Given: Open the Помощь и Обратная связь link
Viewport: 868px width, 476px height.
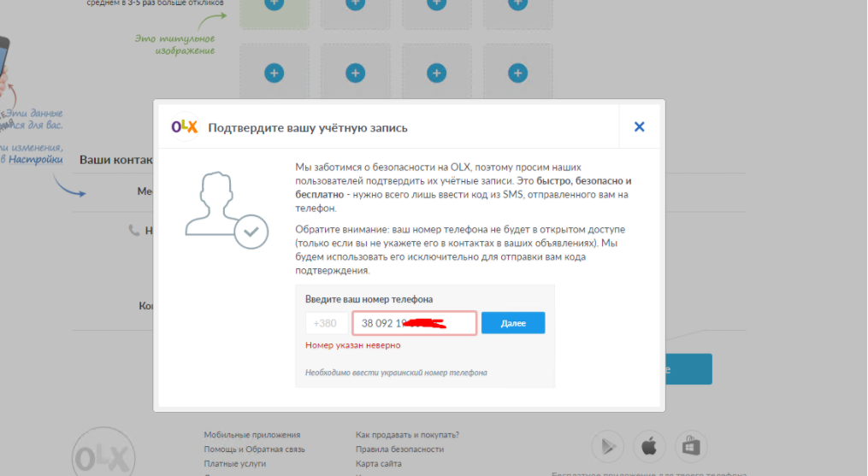Looking at the screenshot, I should pos(254,449).
